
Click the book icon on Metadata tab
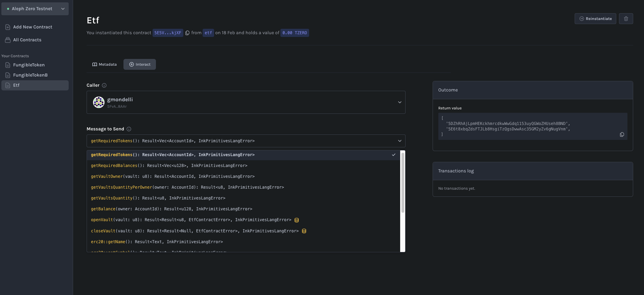pos(95,64)
